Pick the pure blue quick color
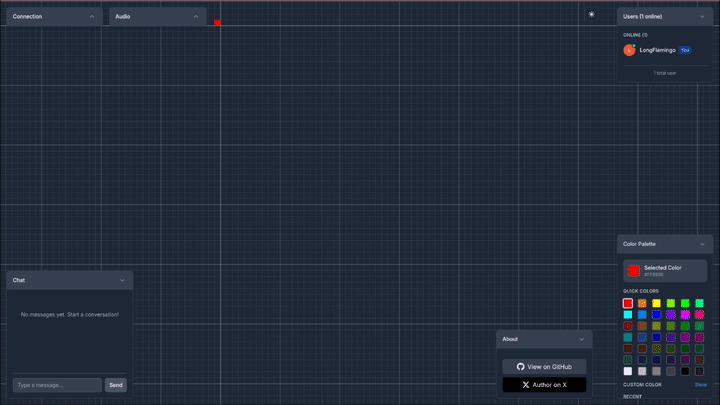The width and height of the screenshot is (720, 405). point(656,315)
